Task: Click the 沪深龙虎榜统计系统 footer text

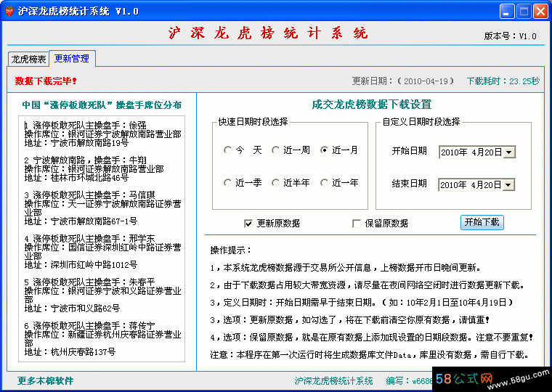Action: pos(333,380)
